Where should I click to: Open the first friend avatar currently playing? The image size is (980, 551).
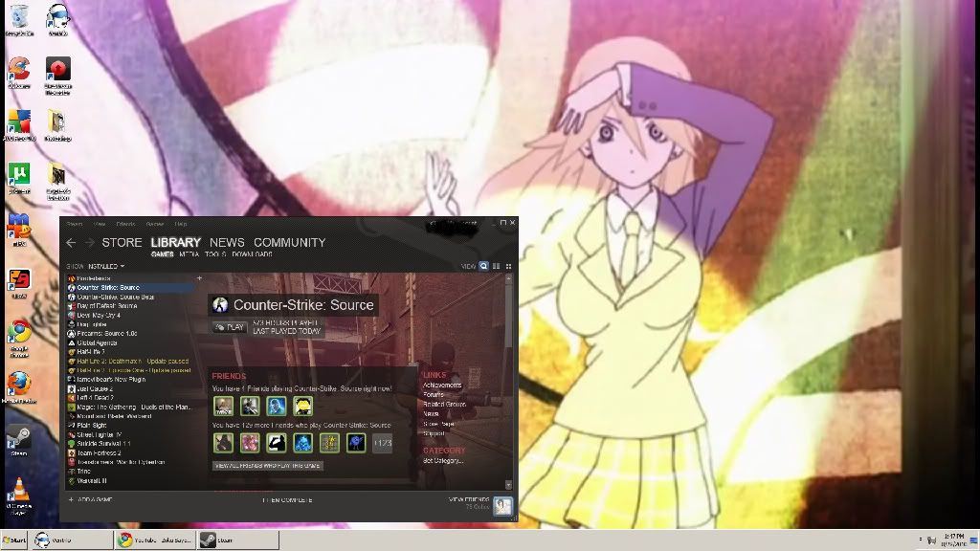(223, 406)
